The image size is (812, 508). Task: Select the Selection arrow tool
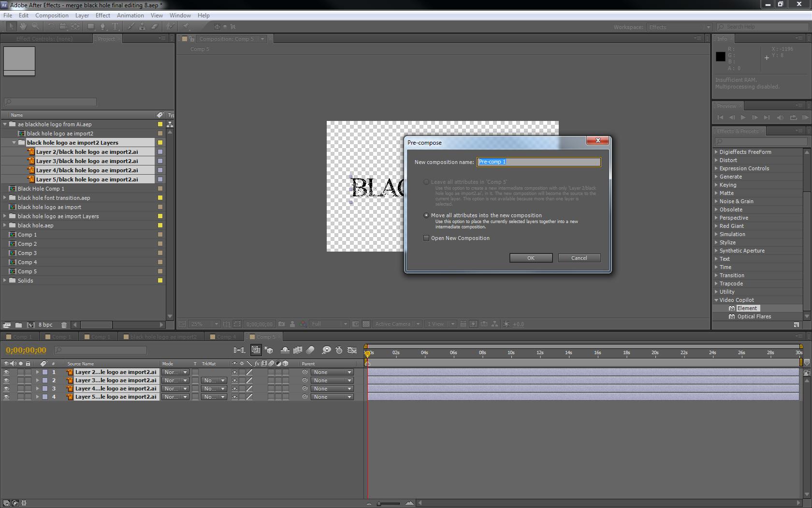11,27
